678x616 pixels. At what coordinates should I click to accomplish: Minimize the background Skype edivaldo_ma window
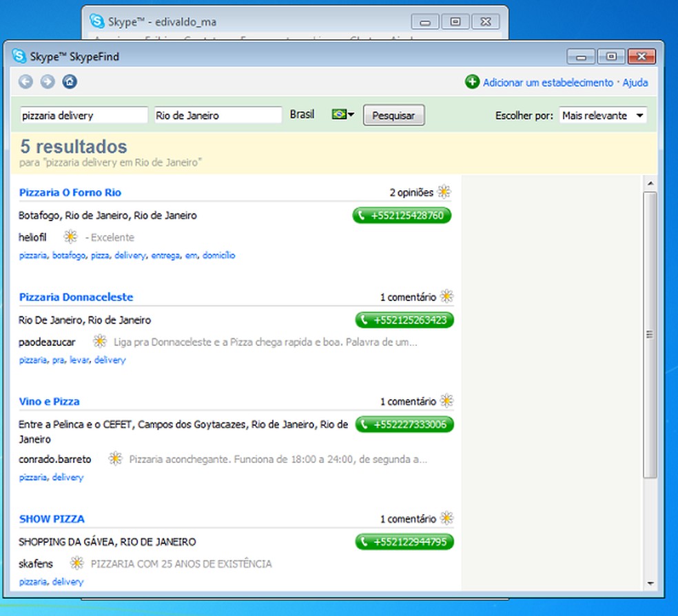point(425,21)
